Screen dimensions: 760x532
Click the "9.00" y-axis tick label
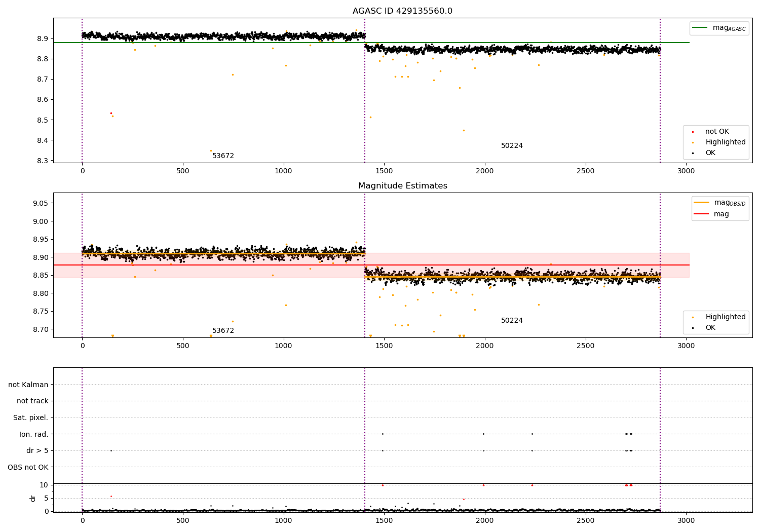[x=41, y=221]
